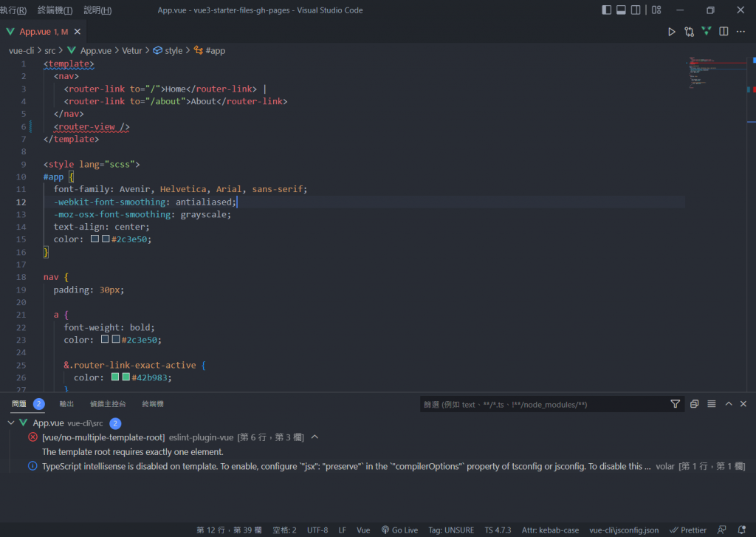Click the Collapse All icon in problems panel
Screen dimensions: 756x537
(694, 404)
